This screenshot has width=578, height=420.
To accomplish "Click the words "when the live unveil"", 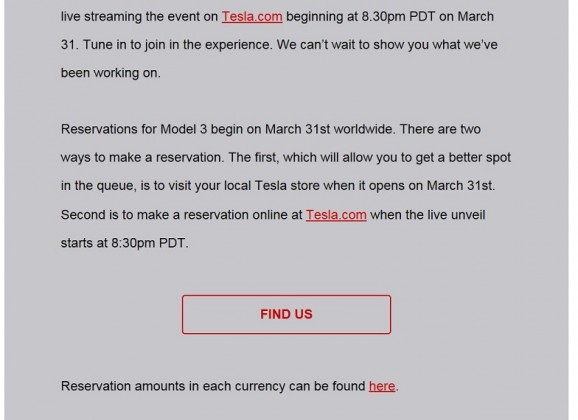I will tap(428, 215).
